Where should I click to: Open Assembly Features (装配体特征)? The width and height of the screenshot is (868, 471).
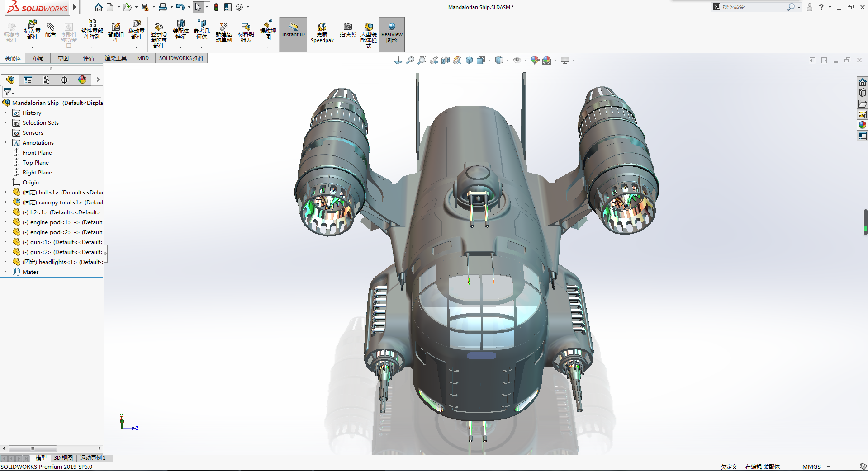point(180,30)
